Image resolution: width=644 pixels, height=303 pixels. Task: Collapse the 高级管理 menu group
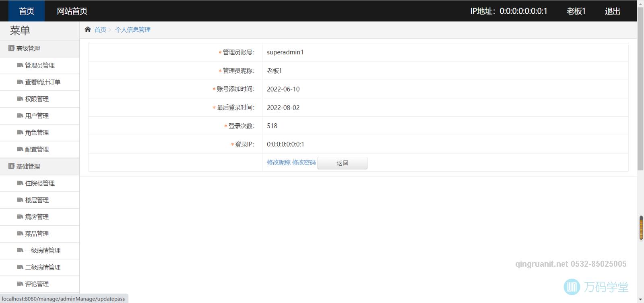(x=39, y=48)
